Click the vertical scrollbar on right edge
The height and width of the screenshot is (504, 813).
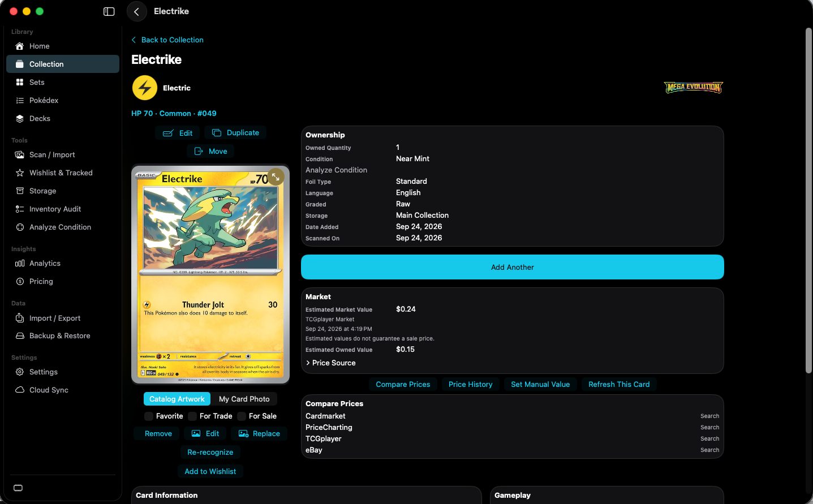click(808, 201)
